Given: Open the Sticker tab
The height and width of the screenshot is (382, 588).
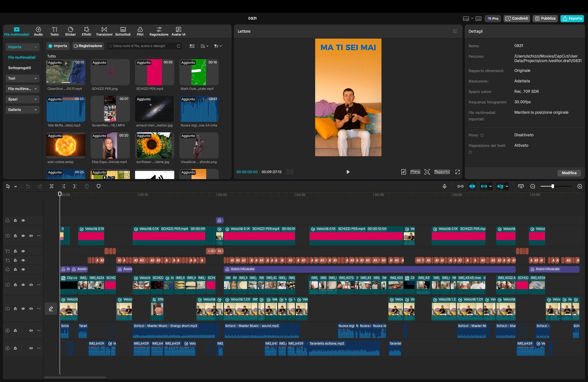Looking at the screenshot, I should point(70,31).
